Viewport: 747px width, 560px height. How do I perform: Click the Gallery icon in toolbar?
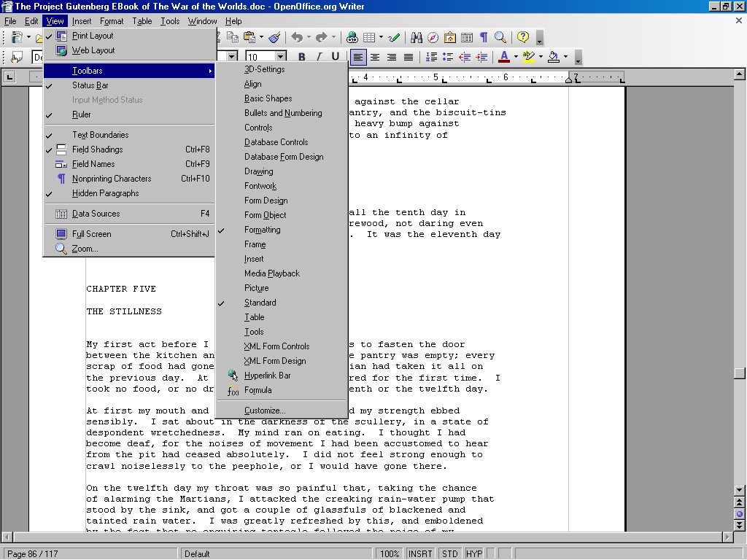(450, 37)
